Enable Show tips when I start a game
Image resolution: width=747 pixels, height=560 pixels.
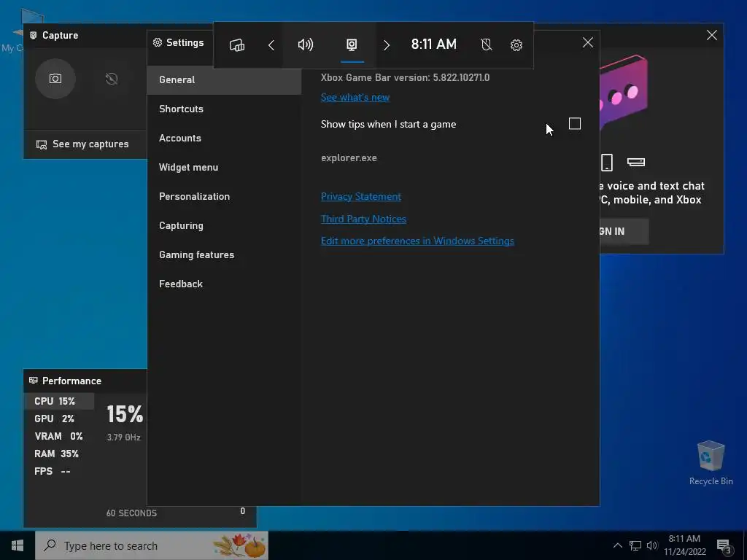click(x=575, y=124)
